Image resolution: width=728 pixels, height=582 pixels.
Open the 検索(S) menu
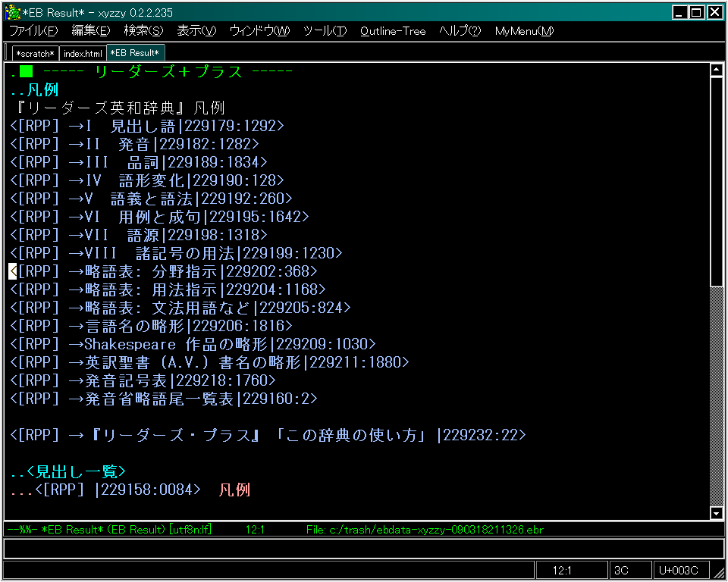tap(143, 31)
